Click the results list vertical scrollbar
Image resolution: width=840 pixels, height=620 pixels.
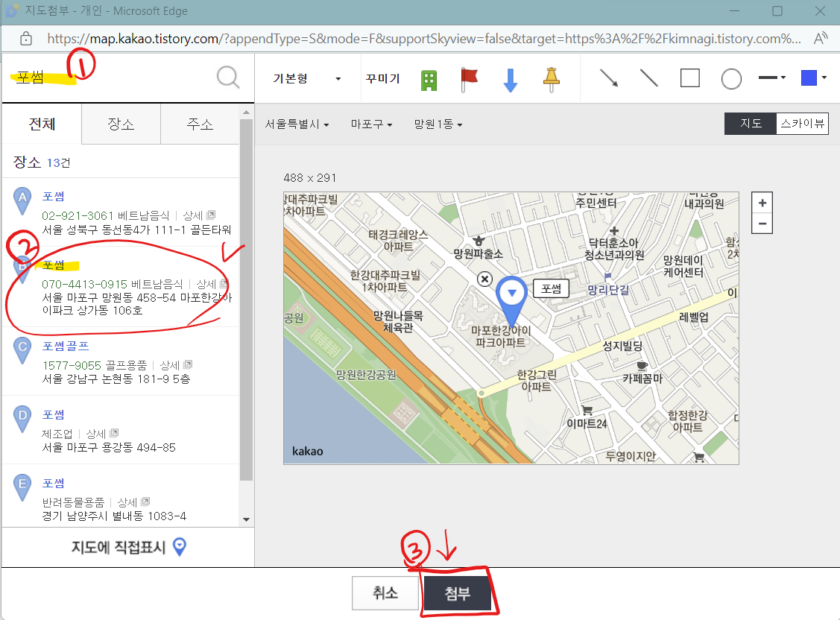click(246, 300)
